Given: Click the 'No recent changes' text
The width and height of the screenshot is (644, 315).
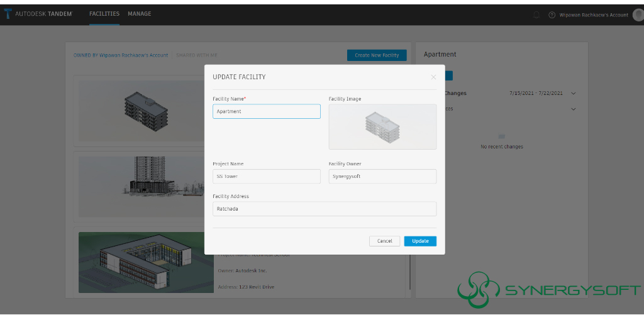Looking at the screenshot, I should [x=501, y=146].
